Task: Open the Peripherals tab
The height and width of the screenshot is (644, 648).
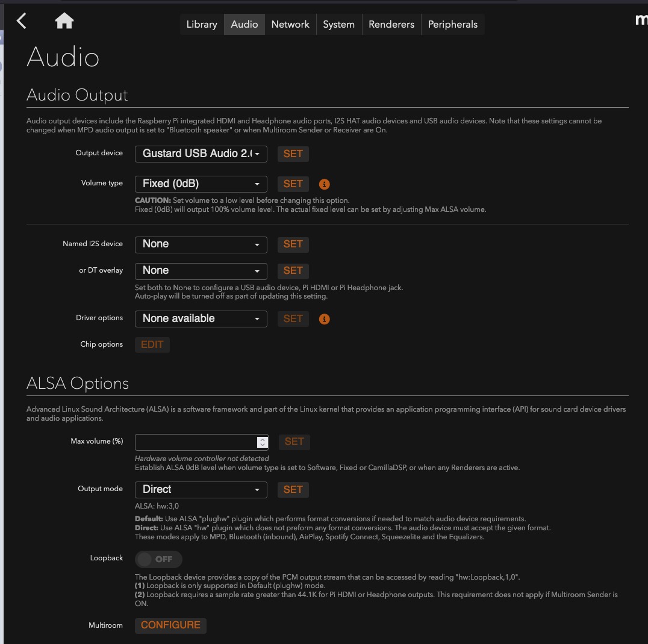Action: point(452,24)
